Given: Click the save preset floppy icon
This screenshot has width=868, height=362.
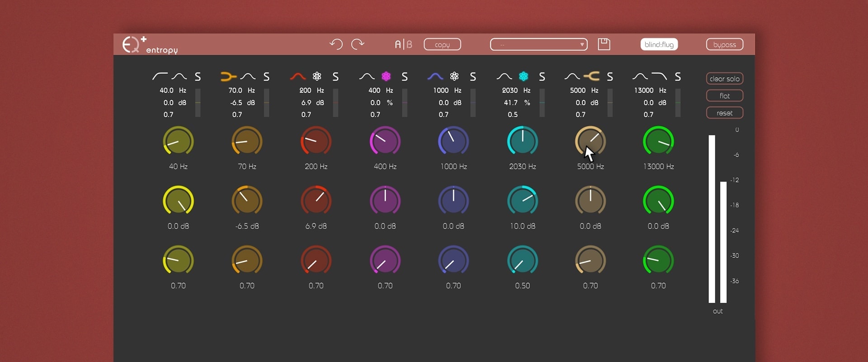Looking at the screenshot, I should click(x=604, y=44).
